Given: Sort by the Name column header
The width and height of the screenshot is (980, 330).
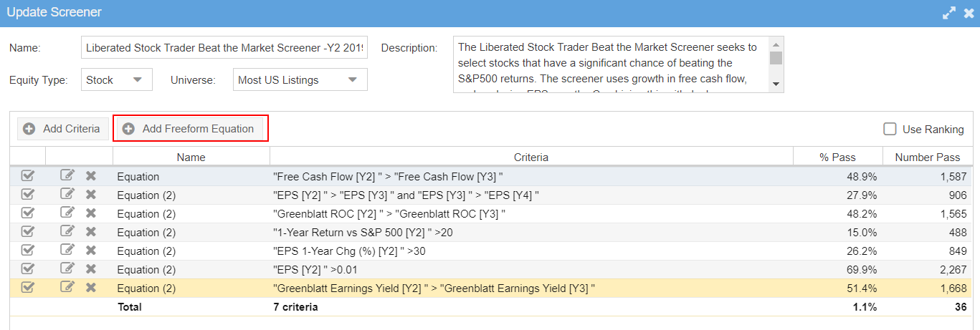Looking at the screenshot, I should [191, 157].
